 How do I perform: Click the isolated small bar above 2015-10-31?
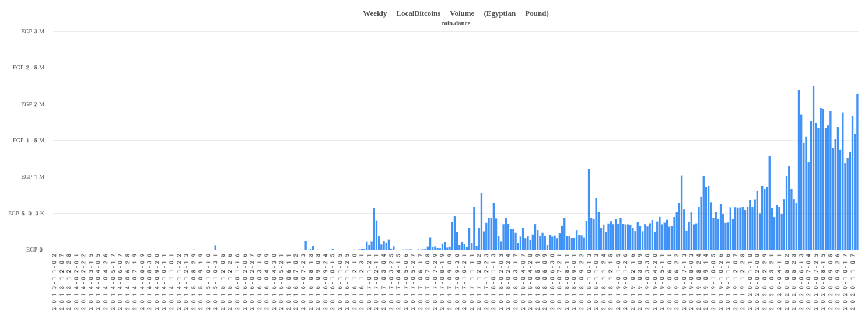point(215,247)
